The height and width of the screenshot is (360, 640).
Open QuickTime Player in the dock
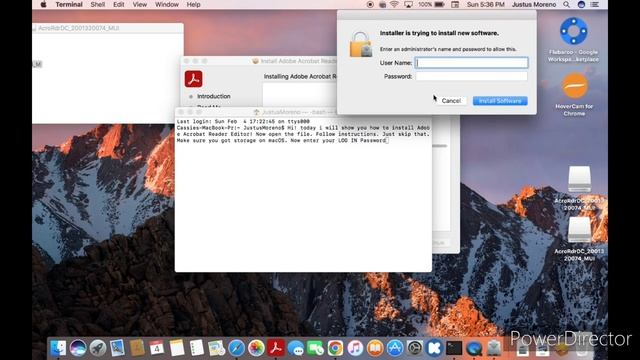(474, 348)
